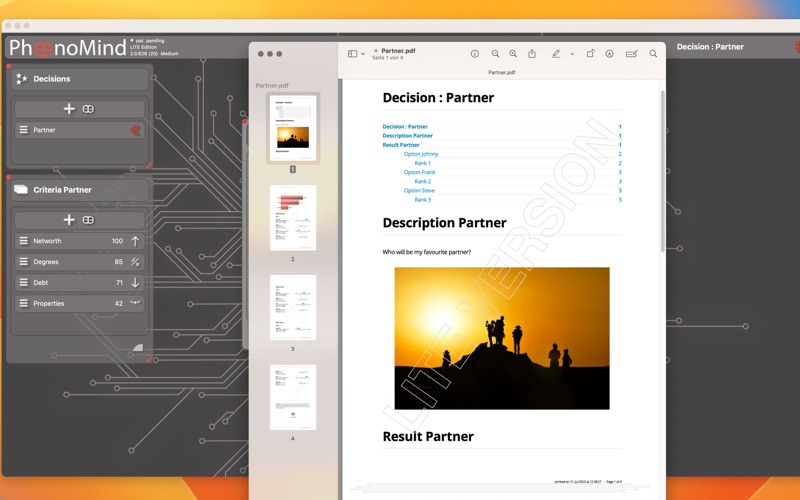Click the Criteria panel quarter-circle corner icon
This screenshot has width=800, height=500.
[x=138, y=347]
